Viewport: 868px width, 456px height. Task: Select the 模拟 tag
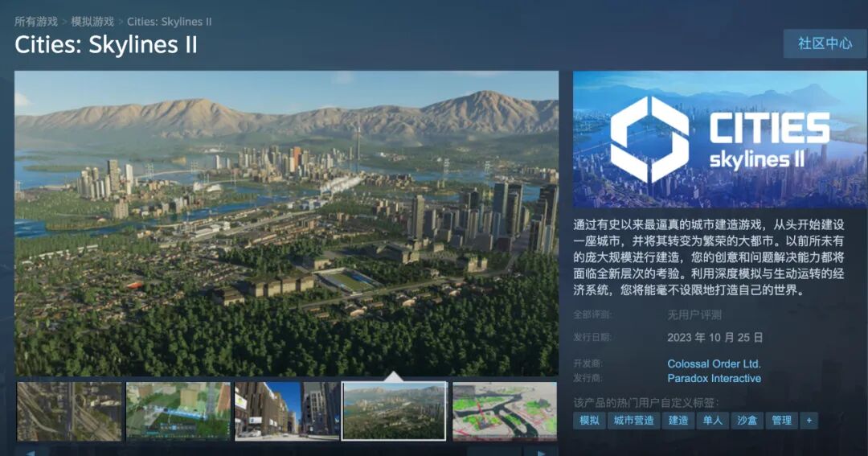click(x=589, y=421)
